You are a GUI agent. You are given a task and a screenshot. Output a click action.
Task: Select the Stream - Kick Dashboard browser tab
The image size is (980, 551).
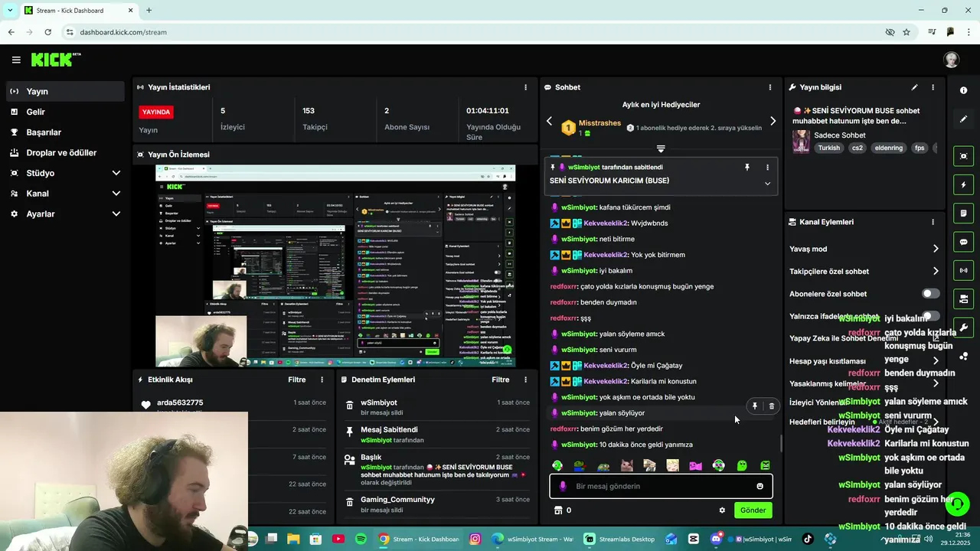point(80,11)
